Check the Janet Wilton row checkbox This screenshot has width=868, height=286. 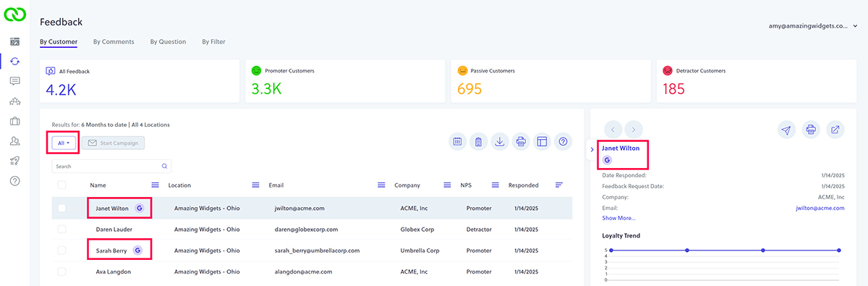pyautogui.click(x=62, y=209)
